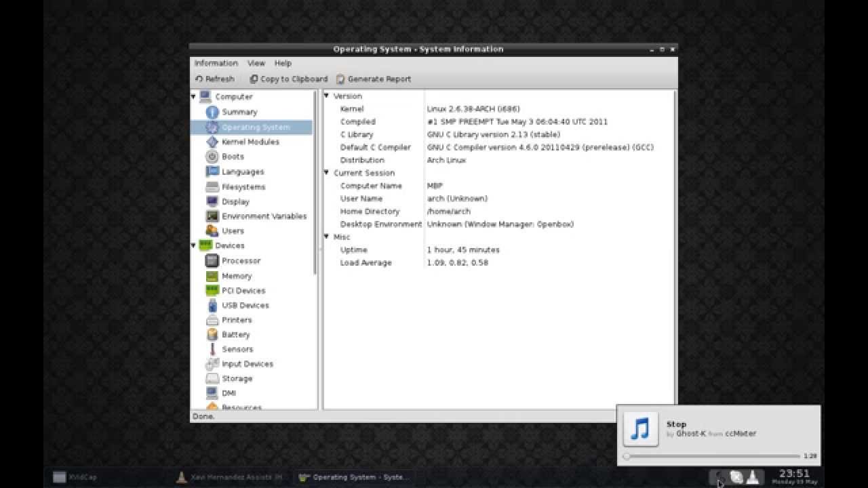Click the /home/arch directory value
Screen dimensions: 868x488
(x=449, y=211)
